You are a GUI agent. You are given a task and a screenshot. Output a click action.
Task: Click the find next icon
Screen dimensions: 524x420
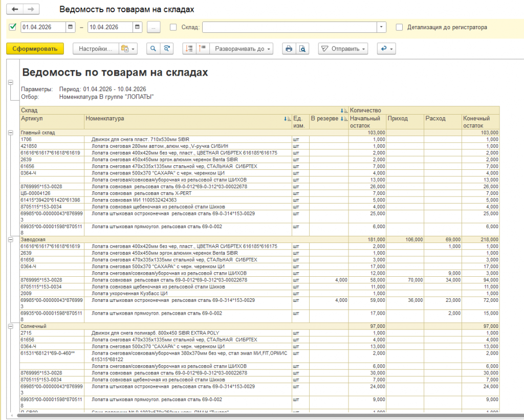(166, 49)
